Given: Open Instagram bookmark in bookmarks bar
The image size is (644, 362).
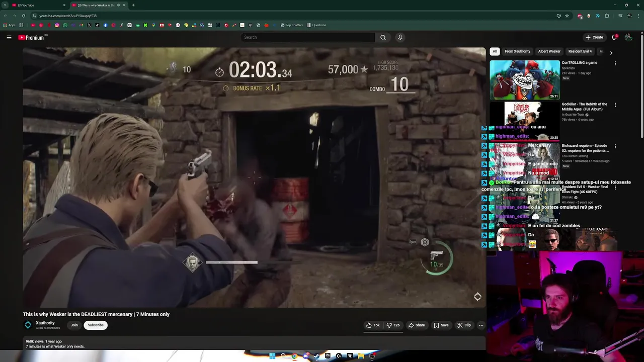Looking at the screenshot, I should [x=57, y=25].
